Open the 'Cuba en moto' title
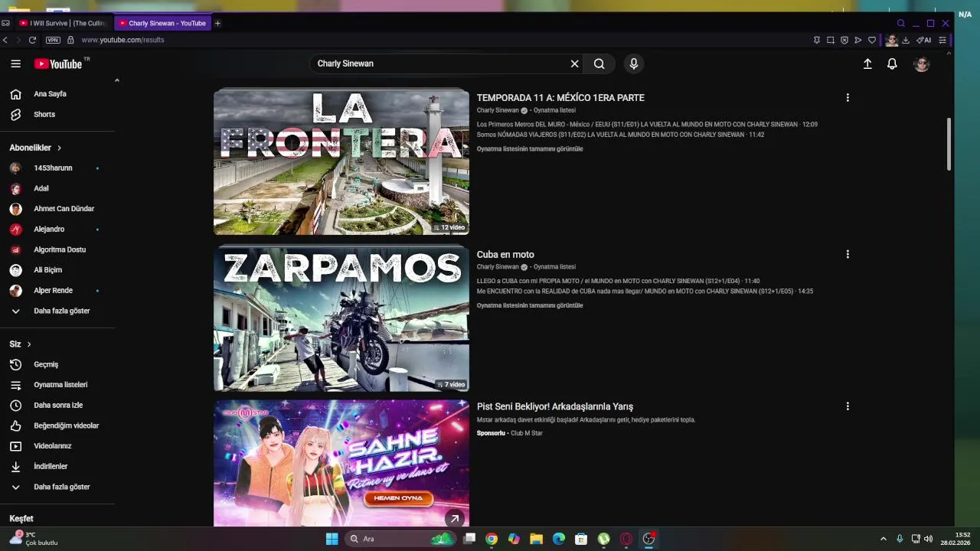The image size is (980, 551). (x=505, y=254)
